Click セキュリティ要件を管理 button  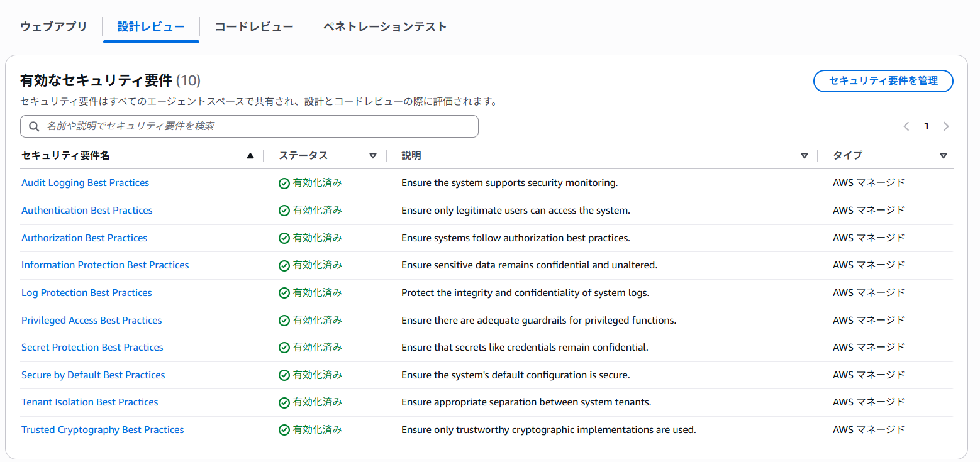tap(883, 81)
